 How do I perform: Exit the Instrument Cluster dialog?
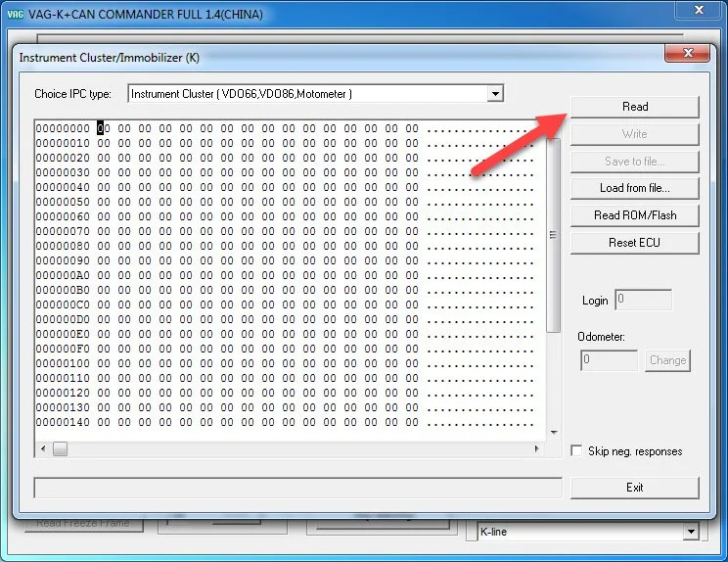[634, 488]
